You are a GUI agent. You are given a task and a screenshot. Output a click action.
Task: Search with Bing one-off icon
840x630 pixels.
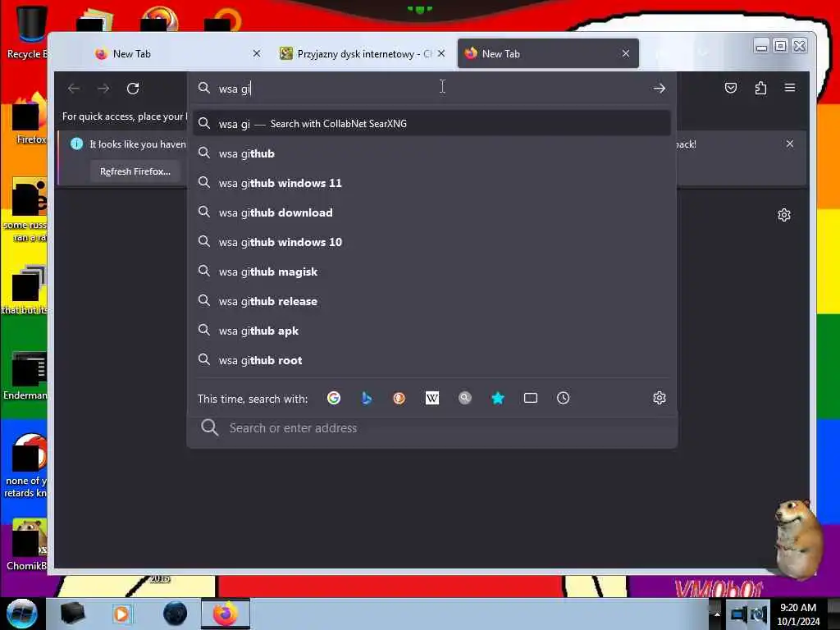tap(367, 398)
